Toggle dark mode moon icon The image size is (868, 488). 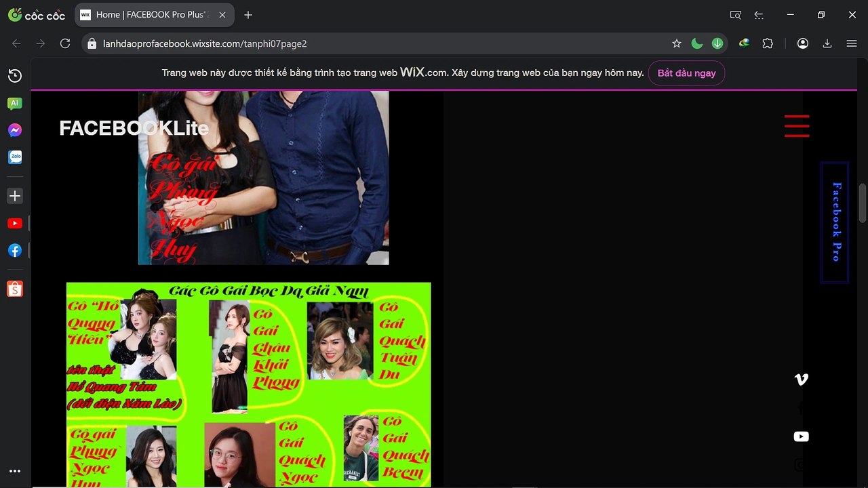point(696,43)
